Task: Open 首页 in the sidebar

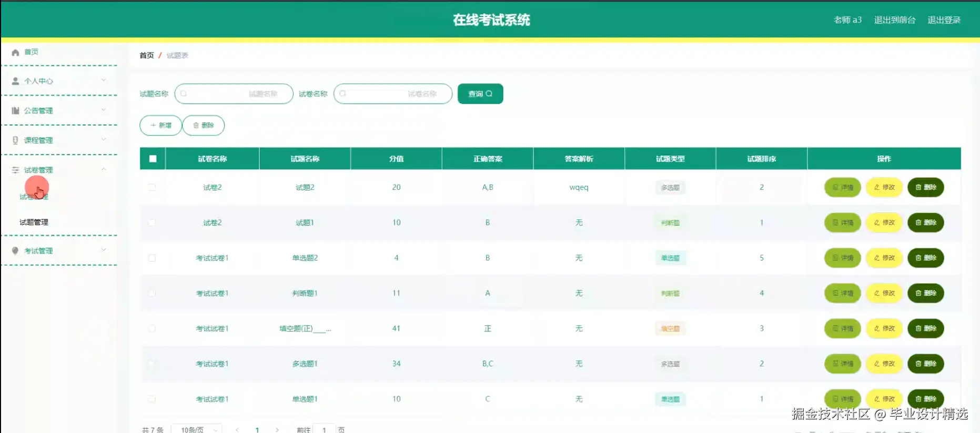Action: pyautogui.click(x=32, y=52)
